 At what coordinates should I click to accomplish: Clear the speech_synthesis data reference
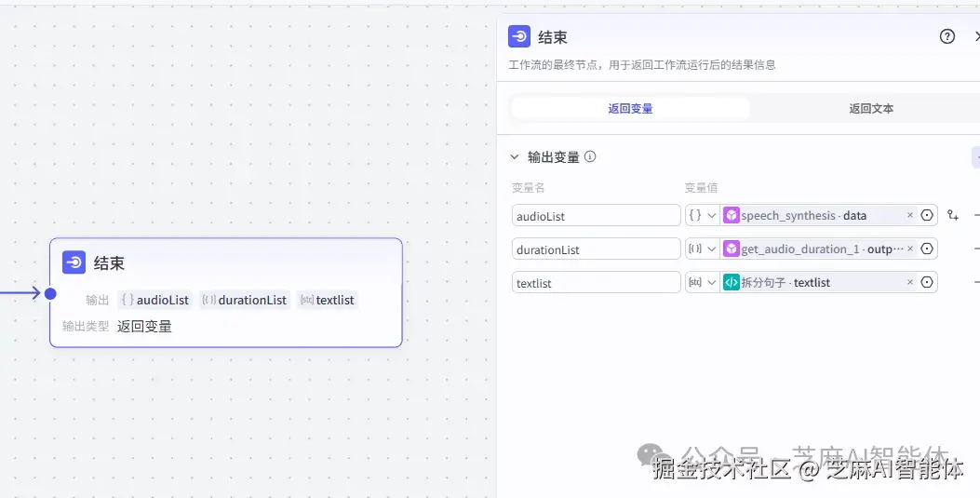(x=910, y=215)
